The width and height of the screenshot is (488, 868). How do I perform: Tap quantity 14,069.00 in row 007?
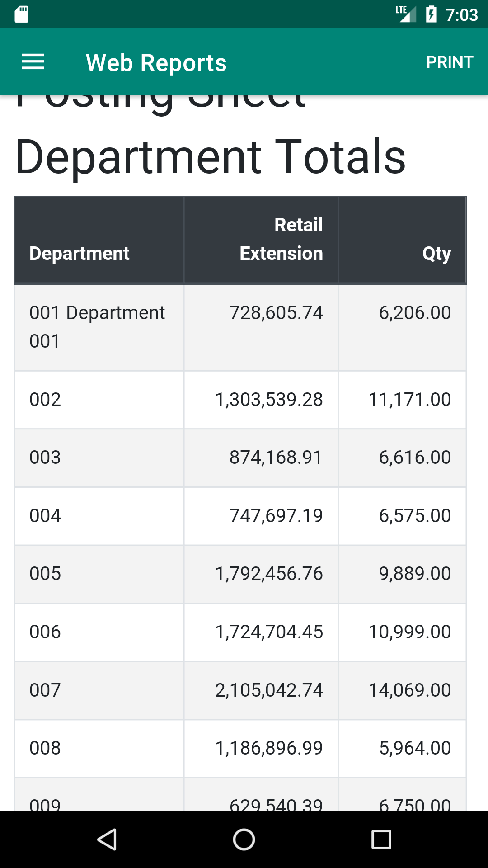(x=409, y=690)
